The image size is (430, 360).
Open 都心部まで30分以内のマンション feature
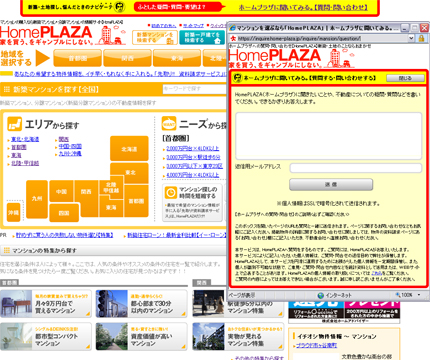142,303
